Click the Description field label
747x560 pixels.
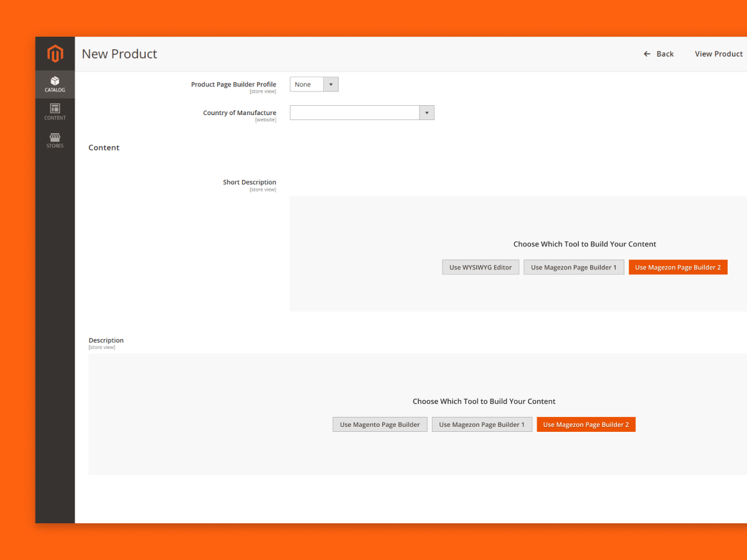(106, 340)
